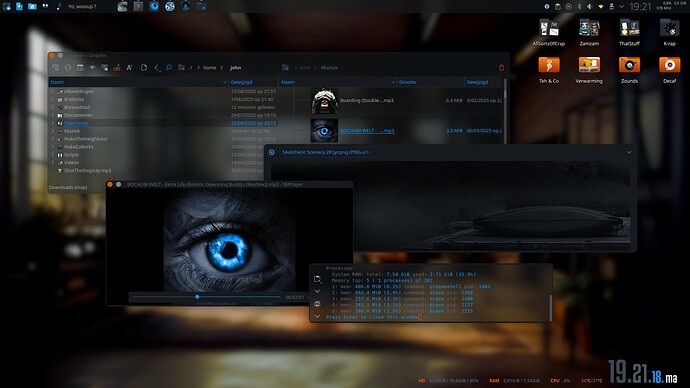
Task: Click the terminal window scrollbar
Action: click(x=551, y=307)
